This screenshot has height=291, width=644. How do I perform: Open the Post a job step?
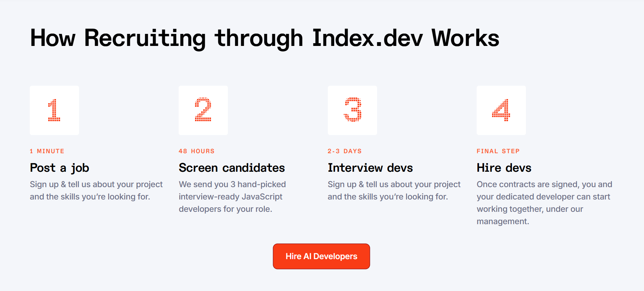point(59,168)
